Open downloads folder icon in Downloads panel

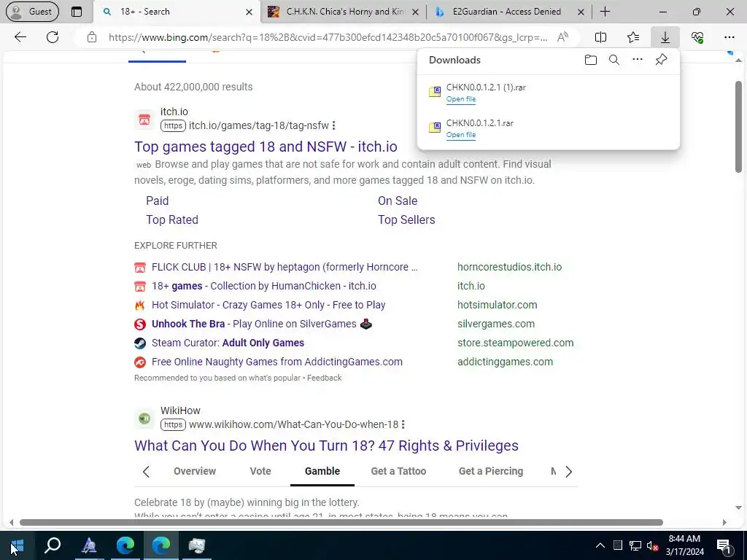tap(591, 60)
